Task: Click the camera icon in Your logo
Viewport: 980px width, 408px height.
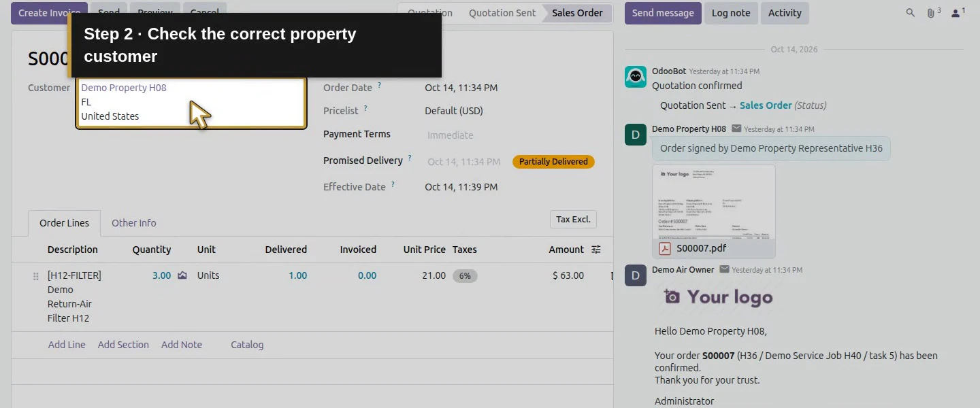Action: click(672, 296)
